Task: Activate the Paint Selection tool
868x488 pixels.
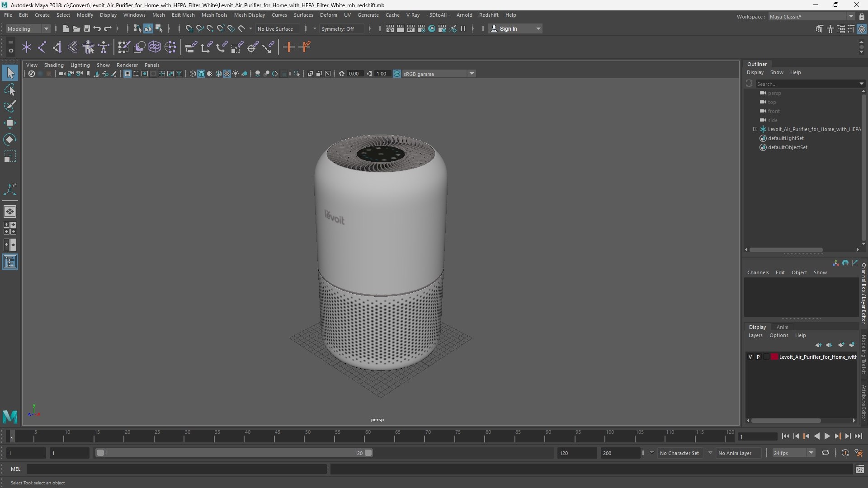Action: click(10, 106)
